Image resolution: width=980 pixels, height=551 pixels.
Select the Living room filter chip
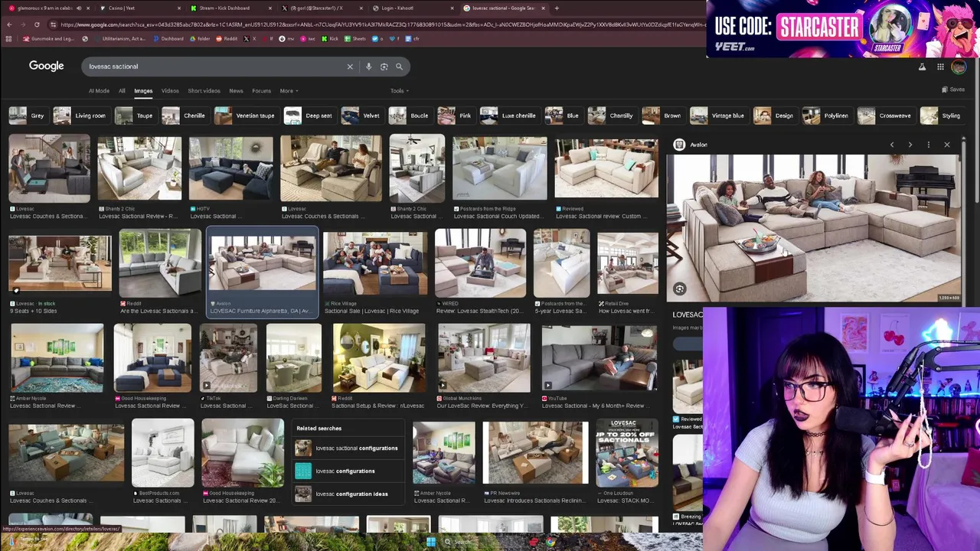coord(80,116)
